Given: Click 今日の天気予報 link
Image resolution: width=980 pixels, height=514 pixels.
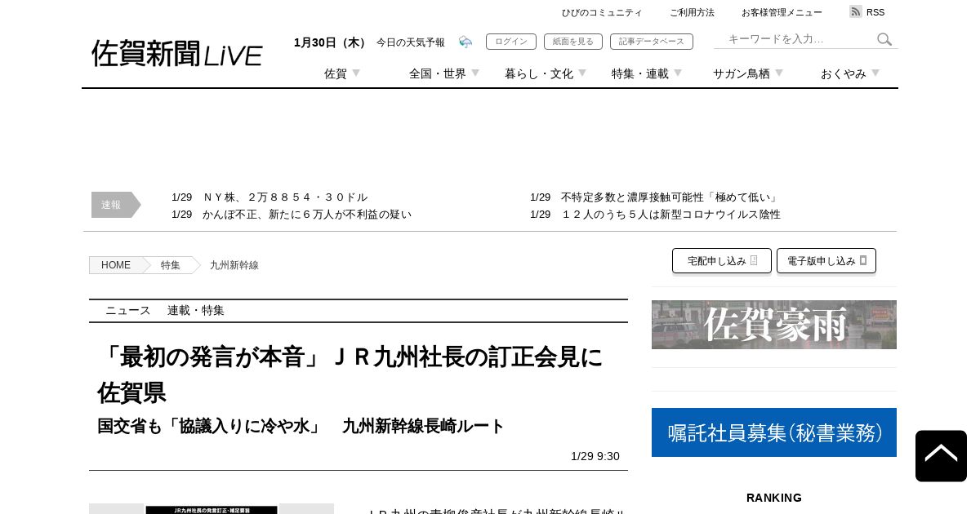Looking at the screenshot, I should [411, 42].
